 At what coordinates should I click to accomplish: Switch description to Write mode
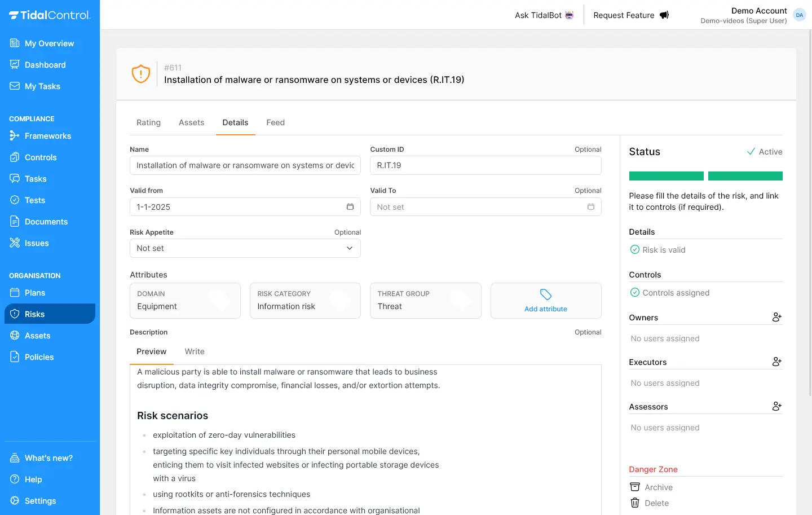[x=195, y=351]
